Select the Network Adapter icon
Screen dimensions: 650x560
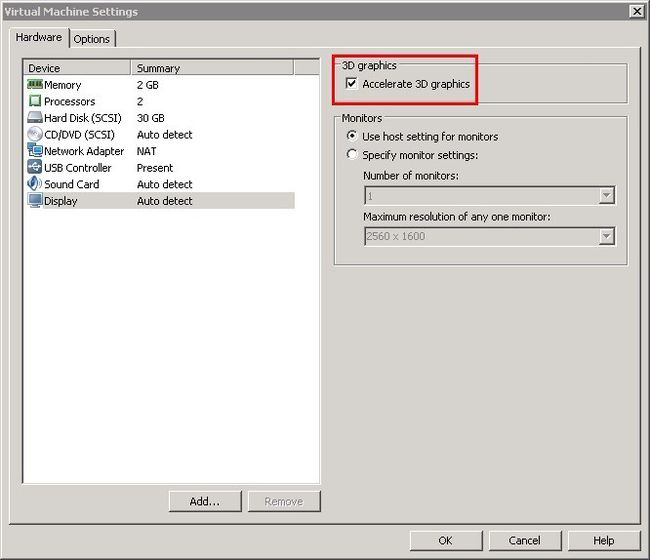tap(35, 150)
